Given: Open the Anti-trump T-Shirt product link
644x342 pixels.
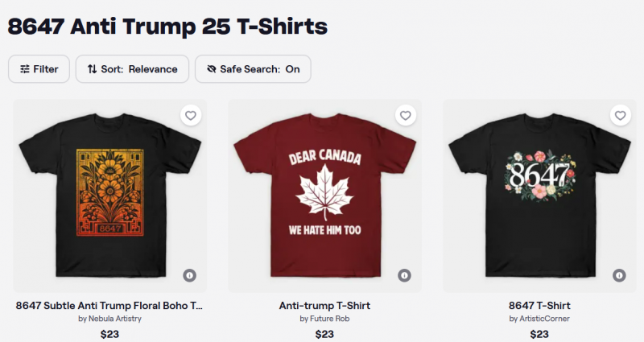Looking at the screenshot, I should [x=324, y=306].
